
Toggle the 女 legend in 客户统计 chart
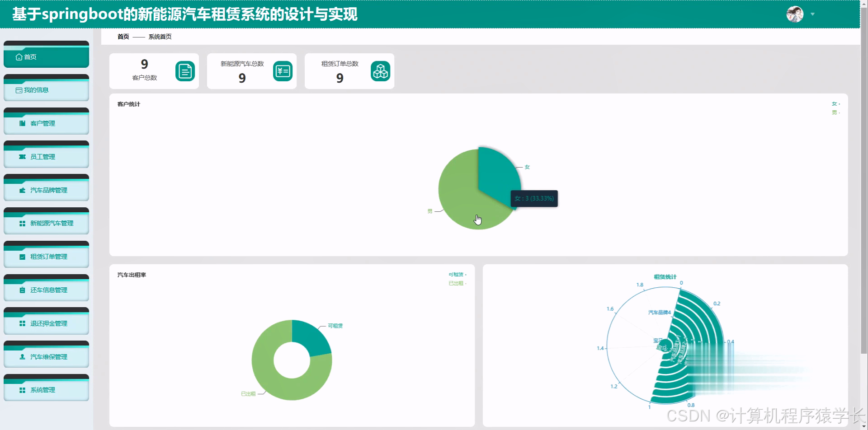point(834,103)
